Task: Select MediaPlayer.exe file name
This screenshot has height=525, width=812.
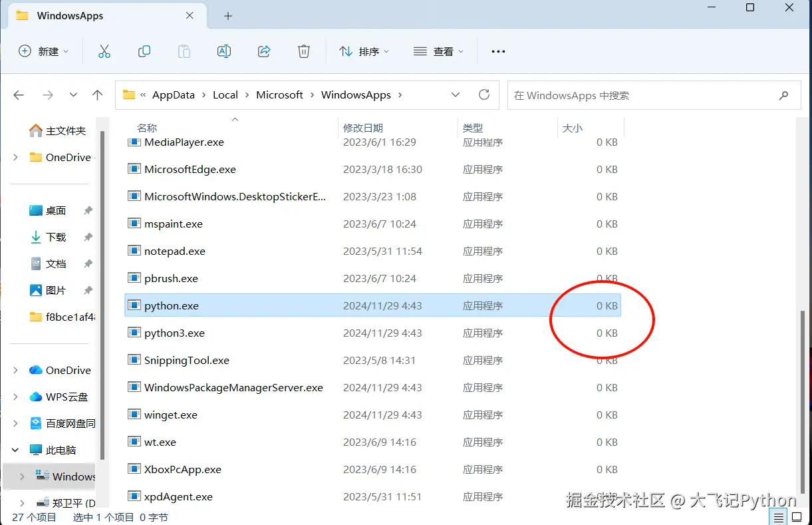Action: coord(184,142)
